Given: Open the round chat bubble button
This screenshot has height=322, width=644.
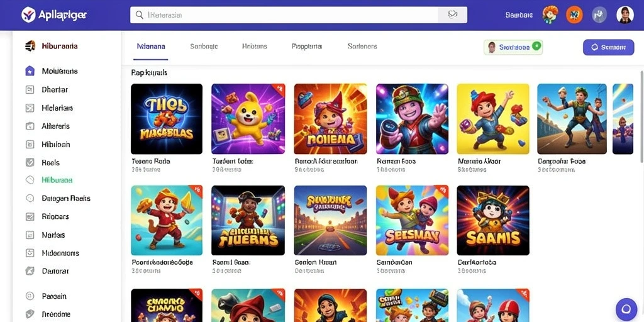Looking at the screenshot, I should (x=626, y=309).
